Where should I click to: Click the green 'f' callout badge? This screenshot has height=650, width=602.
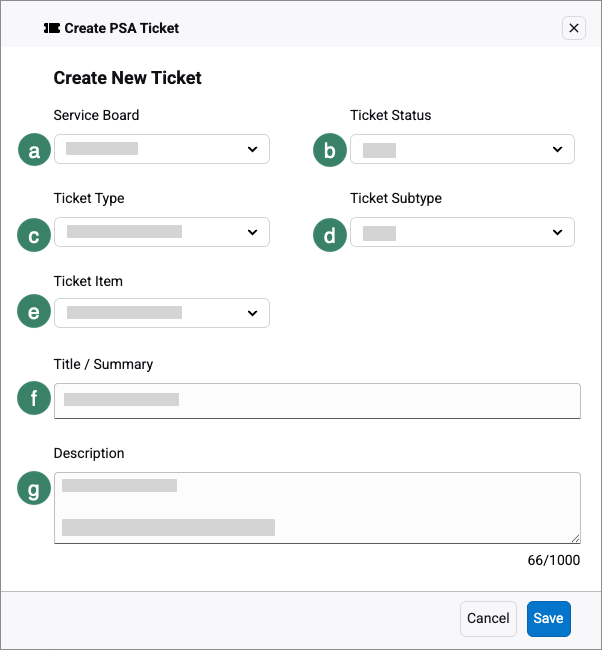click(x=35, y=400)
